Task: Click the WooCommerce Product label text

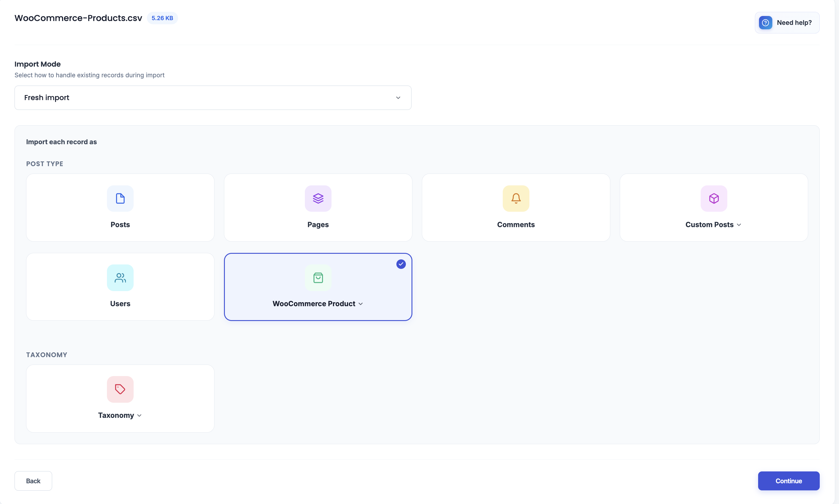Action: coord(314,304)
